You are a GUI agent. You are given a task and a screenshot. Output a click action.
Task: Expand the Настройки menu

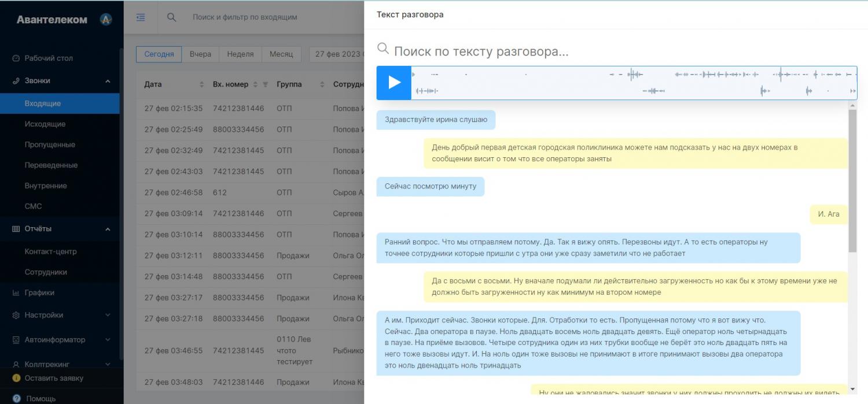(x=108, y=316)
